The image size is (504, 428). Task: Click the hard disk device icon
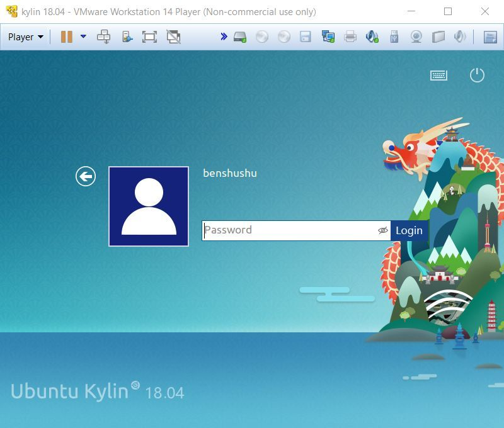coord(240,37)
